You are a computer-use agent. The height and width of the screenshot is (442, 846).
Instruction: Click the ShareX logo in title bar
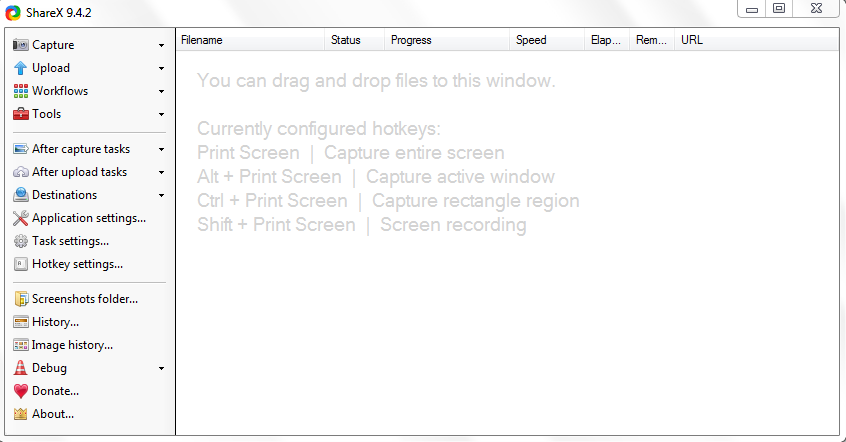point(13,12)
